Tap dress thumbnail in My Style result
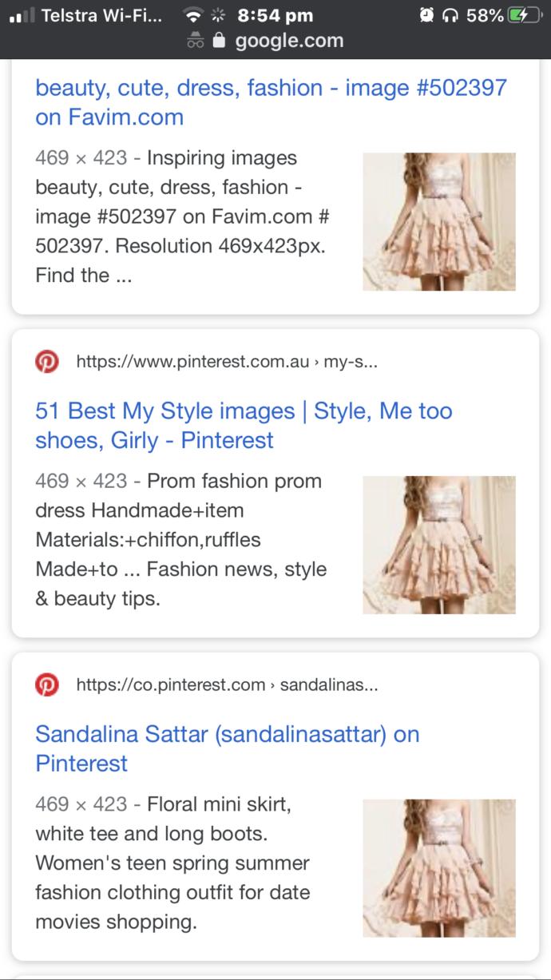551x980 pixels. pos(439,545)
